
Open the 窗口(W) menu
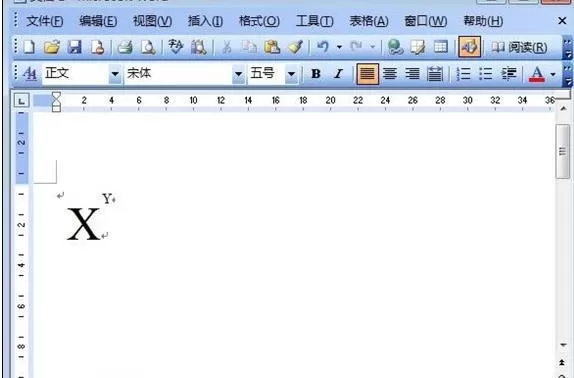point(425,21)
